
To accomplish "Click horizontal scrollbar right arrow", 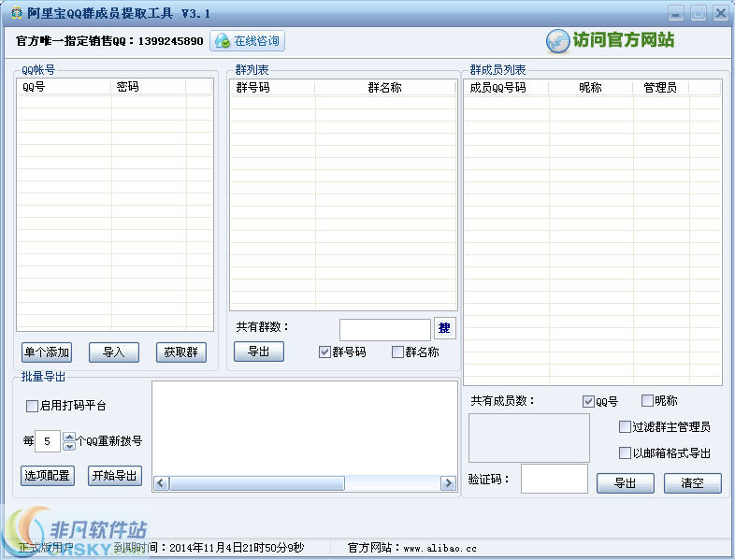I will [x=448, y=483].
